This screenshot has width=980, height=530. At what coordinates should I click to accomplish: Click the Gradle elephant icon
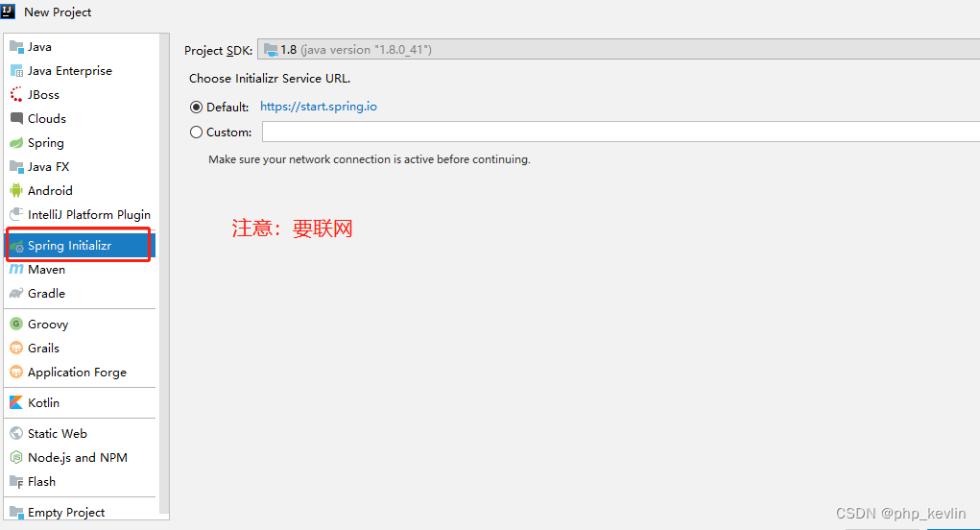coord(16,293)
